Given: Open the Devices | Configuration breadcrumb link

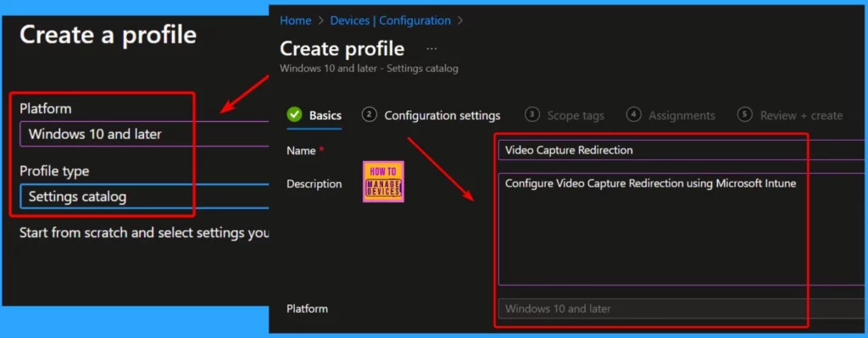Looking at the screenshot, I should point(390,20).
